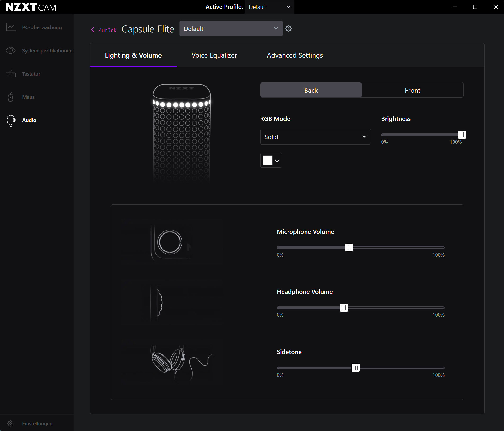Click the NZXT CAM logo
This screenshot has height=431, width=504.
tap(31, 7)
